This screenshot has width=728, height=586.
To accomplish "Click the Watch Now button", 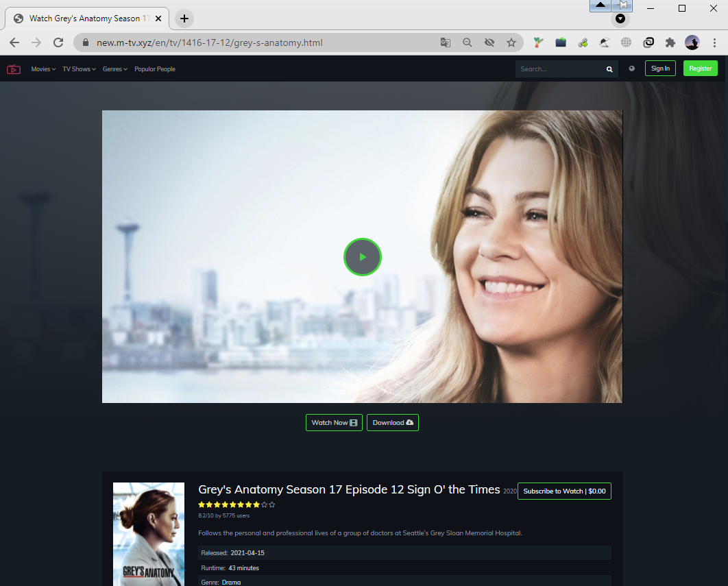I will (334, 423).
